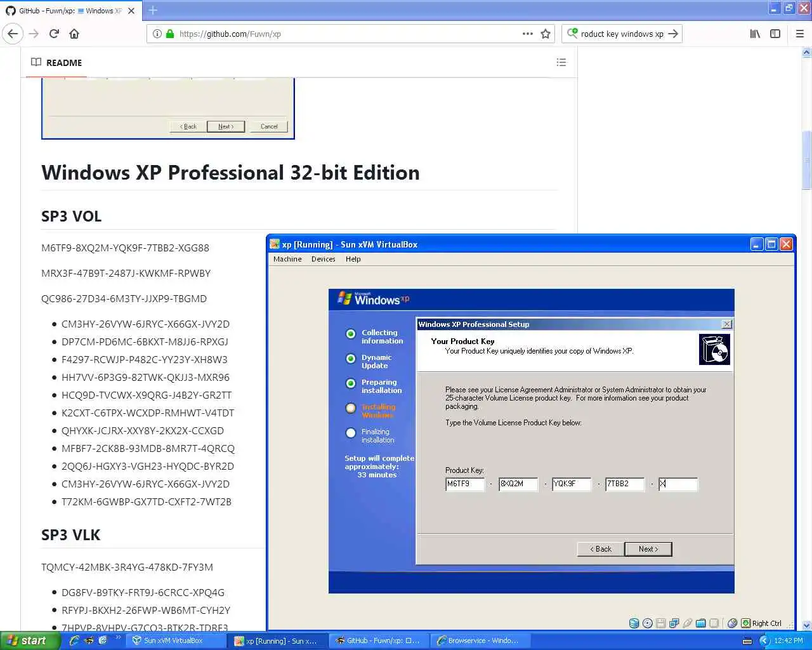Click VirtualBox host key Right Ctrl indicator
This screenshot has width=812, height=650.
click(x=762, y=623)
